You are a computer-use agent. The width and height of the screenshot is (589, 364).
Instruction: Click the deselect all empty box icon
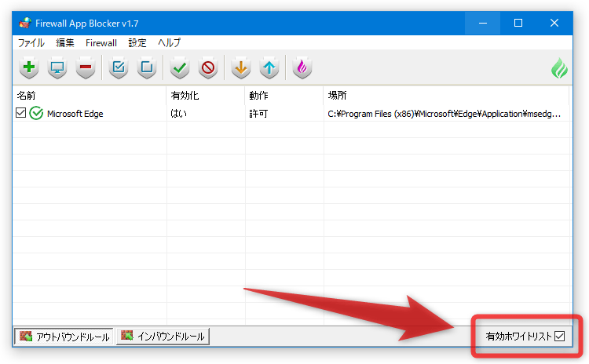pyautogui.click(x=147, y=68)
